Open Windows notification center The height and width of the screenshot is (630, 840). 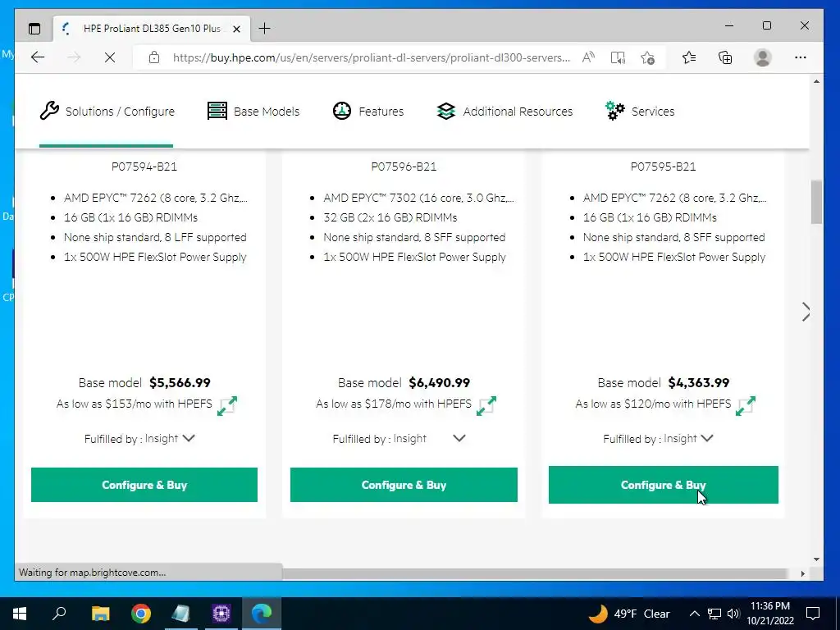[x=813, y=613]
